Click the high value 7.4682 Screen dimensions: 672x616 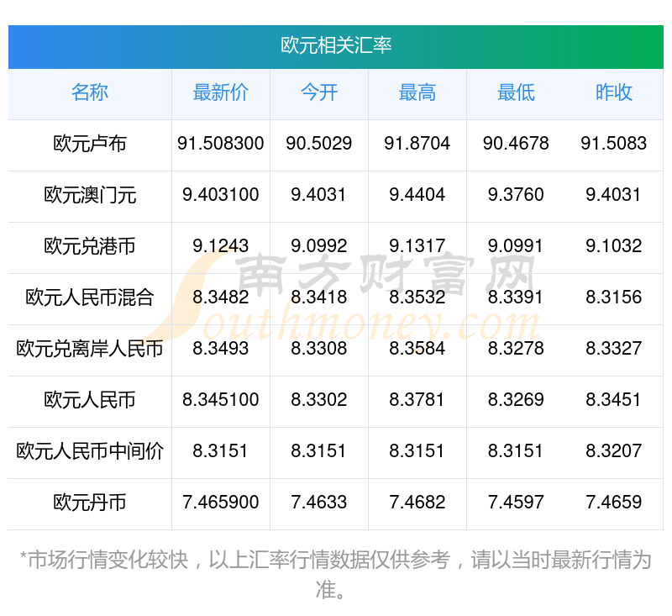[x=417, y=502]
